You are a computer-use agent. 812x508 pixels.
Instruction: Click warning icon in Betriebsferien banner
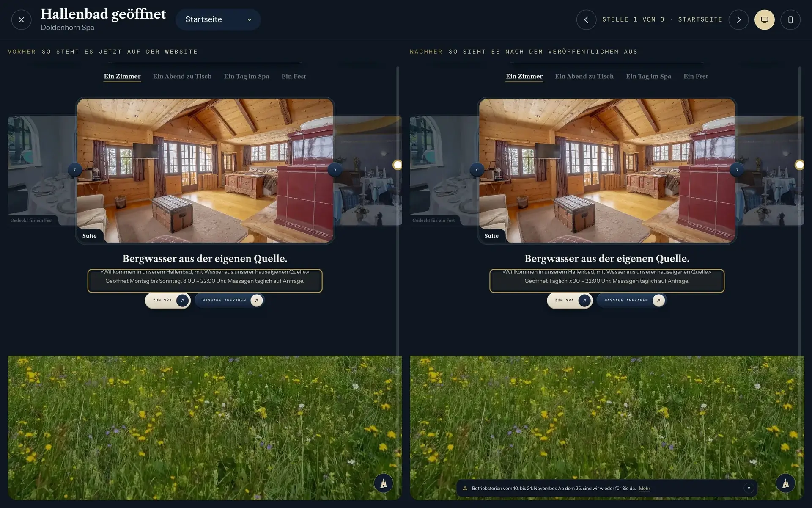[x=465, y=488]
